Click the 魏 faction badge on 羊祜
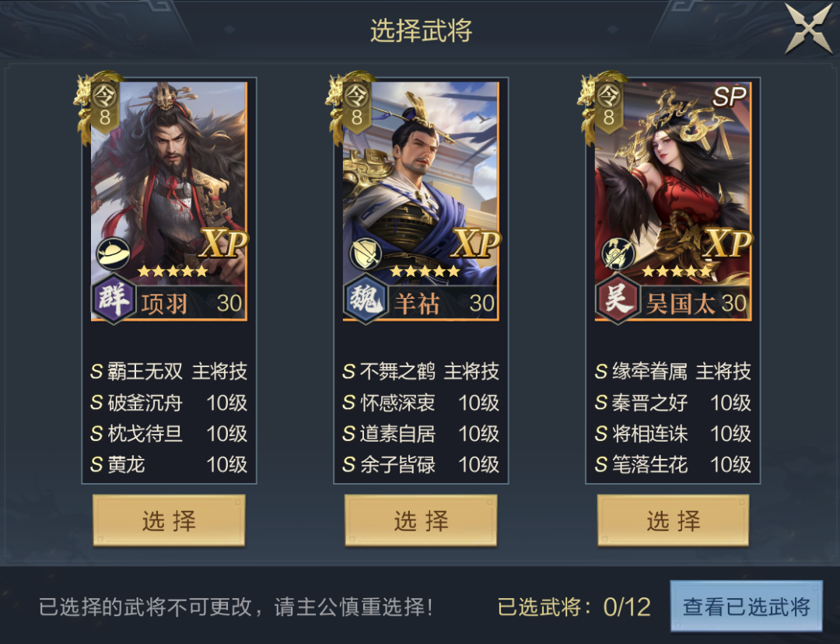The width and height of the screenshot is (840, 644). pos(366,299)
